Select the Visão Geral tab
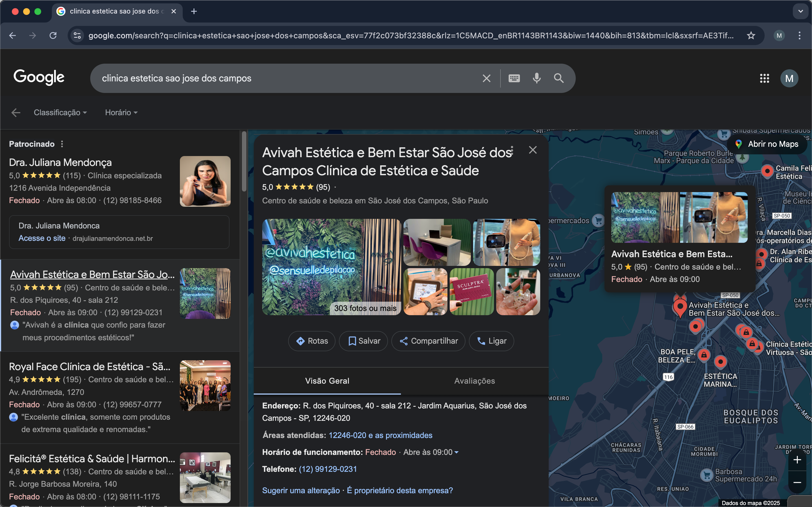The image size is (812, 507). tap(327, 381)
